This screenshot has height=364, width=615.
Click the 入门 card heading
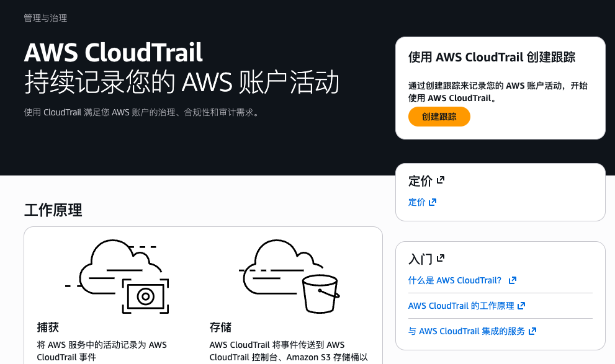point(420,259)
